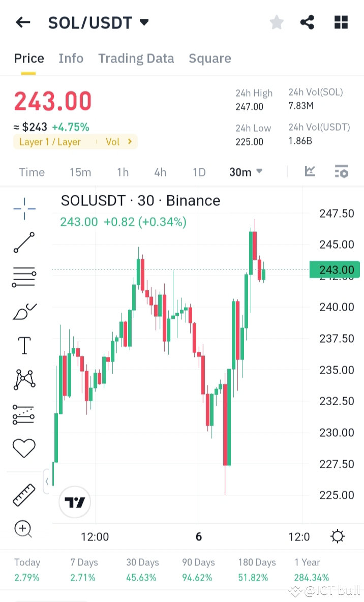
Task: Select the text annotation tool
Action: [x=23, y=345]
